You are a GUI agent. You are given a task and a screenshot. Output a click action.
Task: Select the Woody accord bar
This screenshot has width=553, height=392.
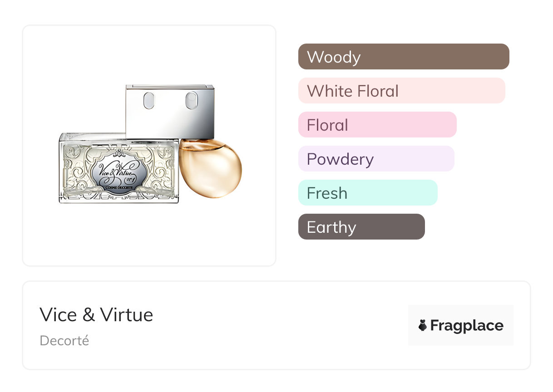click(403, 57)
